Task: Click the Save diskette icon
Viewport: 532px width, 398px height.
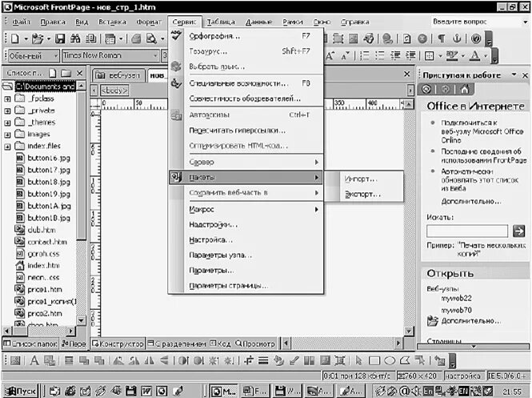Action: pyautogui.click(x=60, y=38)
